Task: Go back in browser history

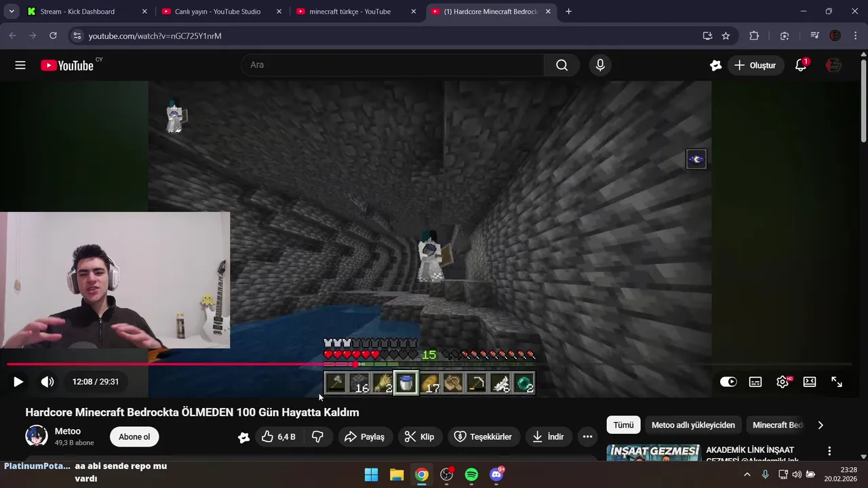Action: click(x=13, y=36)
